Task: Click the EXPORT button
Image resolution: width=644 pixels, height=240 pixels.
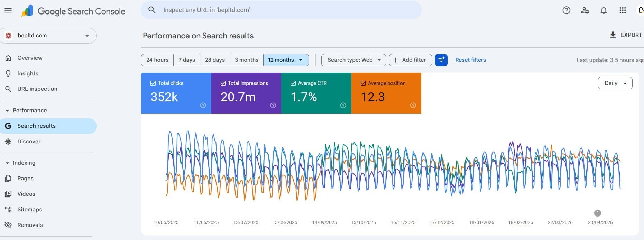Action: 626,35
